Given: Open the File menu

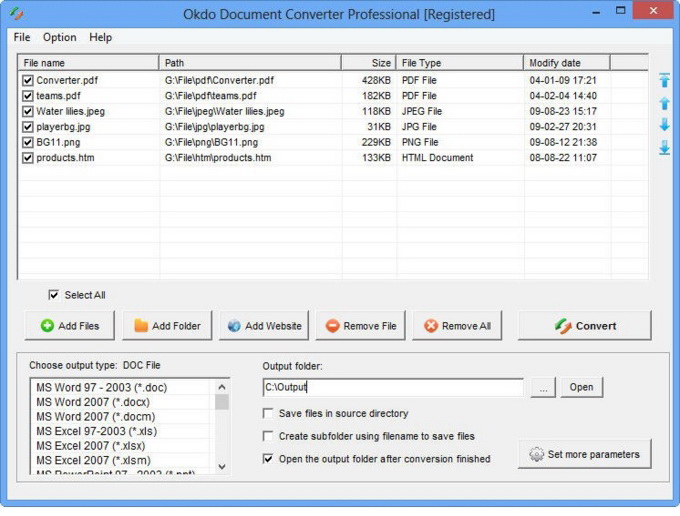Looking at the screenshot, I should (x=22, y=37).
